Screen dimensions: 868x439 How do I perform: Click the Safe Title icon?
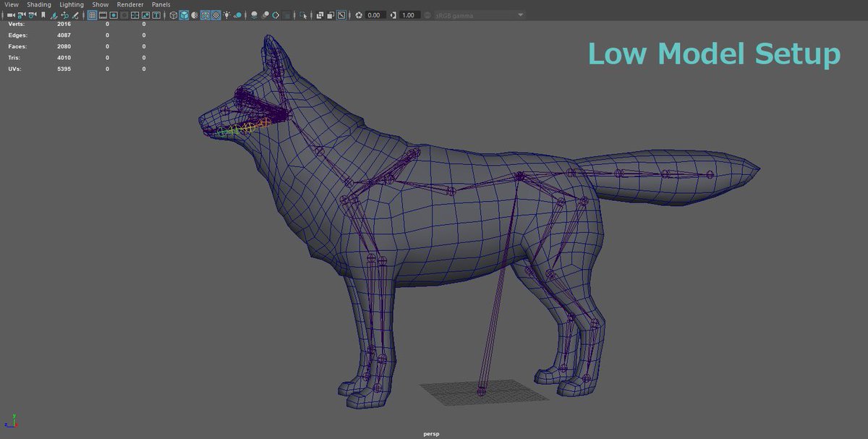click(156, 15)
